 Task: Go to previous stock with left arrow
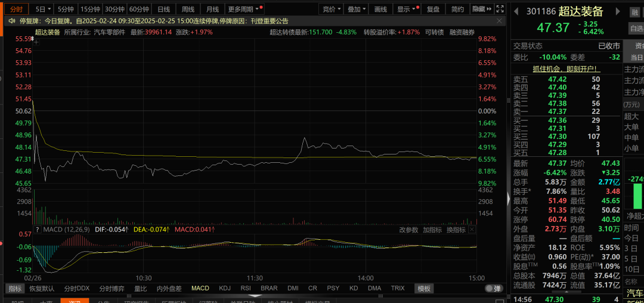pyautogui.click(x=516, y=11)
